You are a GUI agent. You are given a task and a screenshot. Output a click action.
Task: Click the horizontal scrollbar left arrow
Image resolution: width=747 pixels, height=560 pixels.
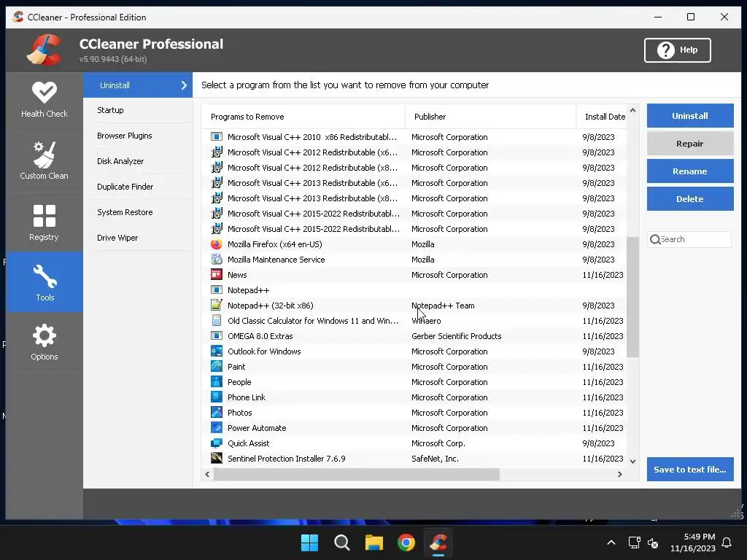pyautogui.click(x=207, y=474)
